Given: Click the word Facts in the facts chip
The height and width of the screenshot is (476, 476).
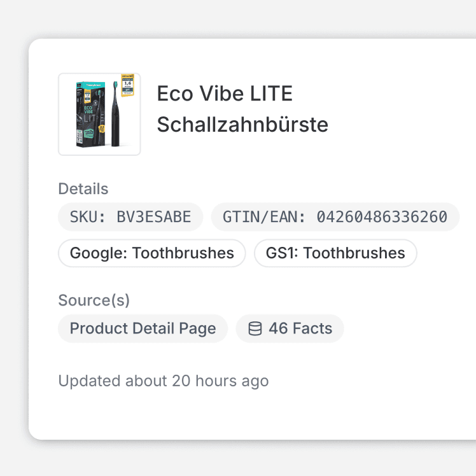Looking at the screenshot, I should (x=312, y=328).
